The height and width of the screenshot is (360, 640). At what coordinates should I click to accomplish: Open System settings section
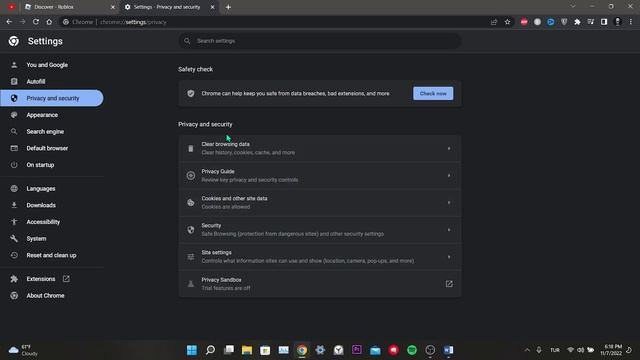click(x=36, y=239)
